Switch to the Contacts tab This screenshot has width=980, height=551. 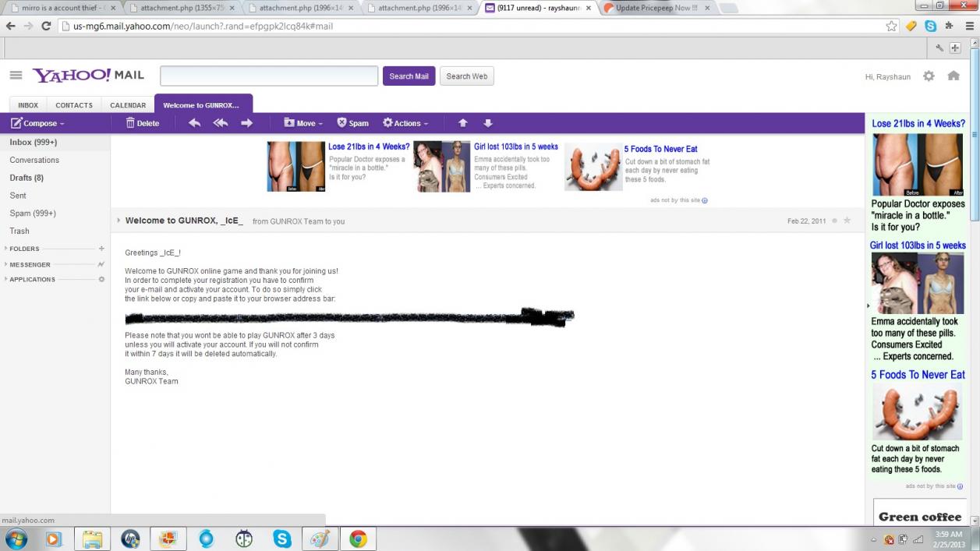74,105
